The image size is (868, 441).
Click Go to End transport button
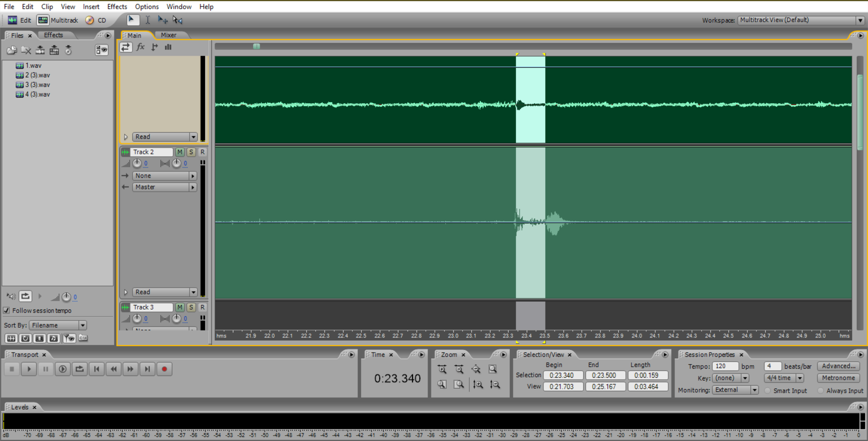pyautogui.click(x=147, y=369)
